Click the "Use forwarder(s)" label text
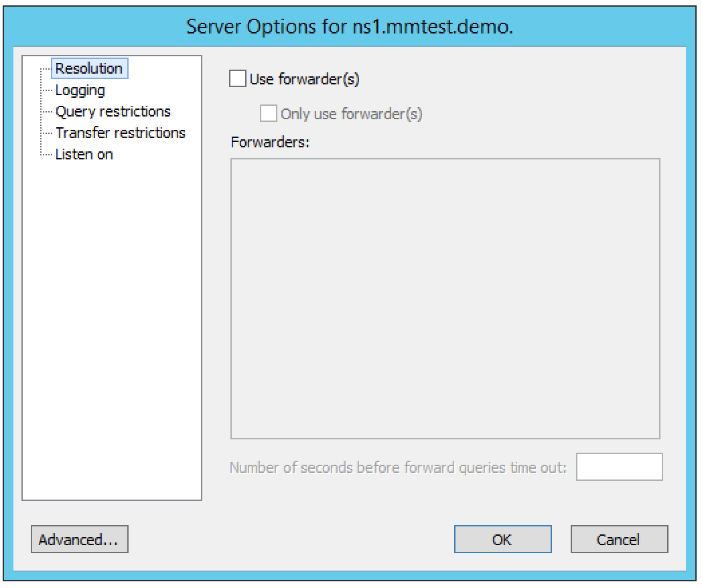The height and width of the screenshot is (588, 702). (305, 79)
